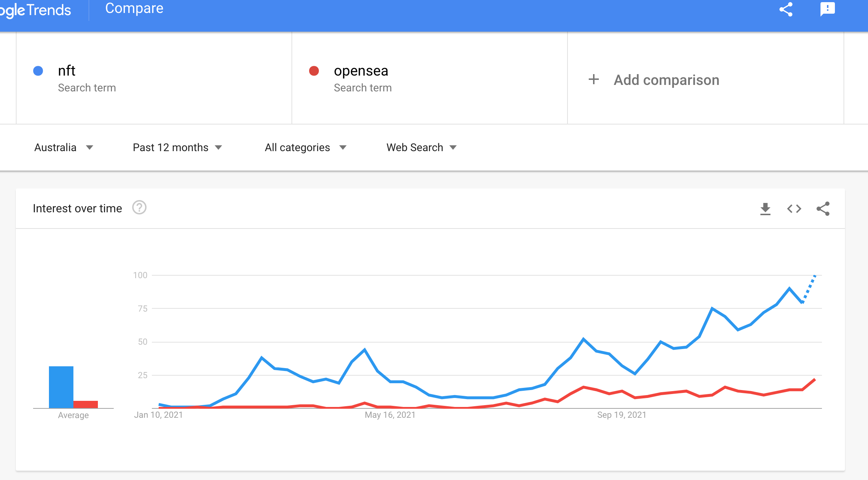Screen dimensions: 868x480
Task: Click the share icon in the top header
Action: [786, 9]
